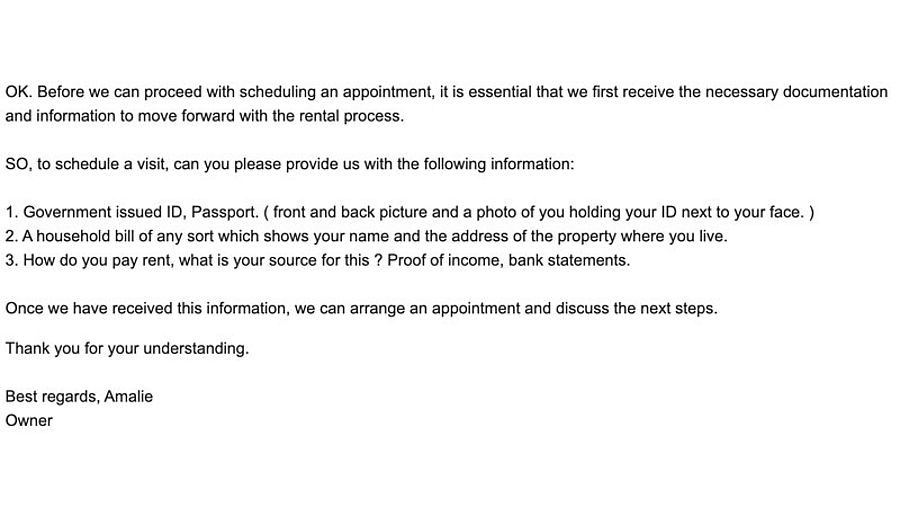Click the word "Once" starting the closing paragraph
900x507 pixels.
[23, 308]
